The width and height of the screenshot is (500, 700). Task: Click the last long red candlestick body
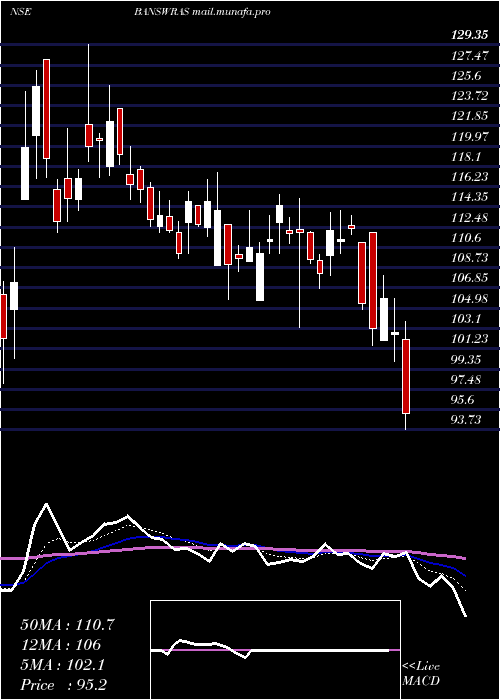point(406,376)
